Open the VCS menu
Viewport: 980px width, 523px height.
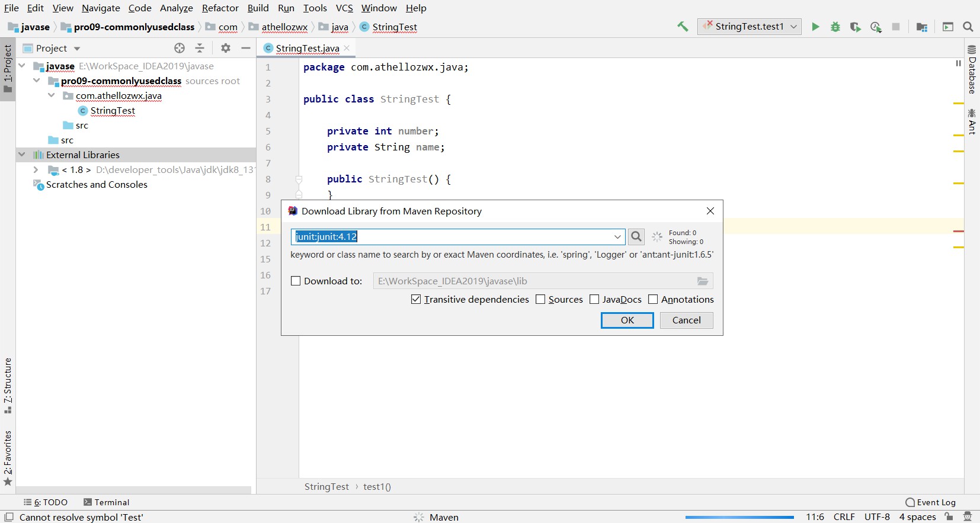(x=344, y=8)
